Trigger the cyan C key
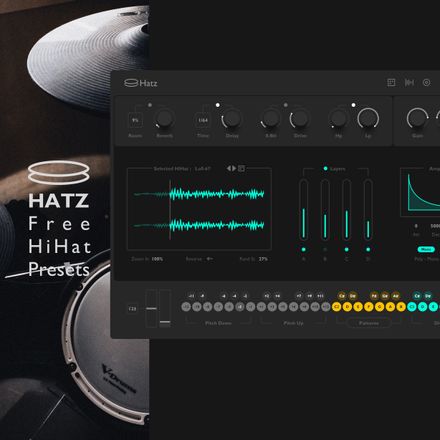Viewport: 440px width, 440px height. tap(412, 307)
